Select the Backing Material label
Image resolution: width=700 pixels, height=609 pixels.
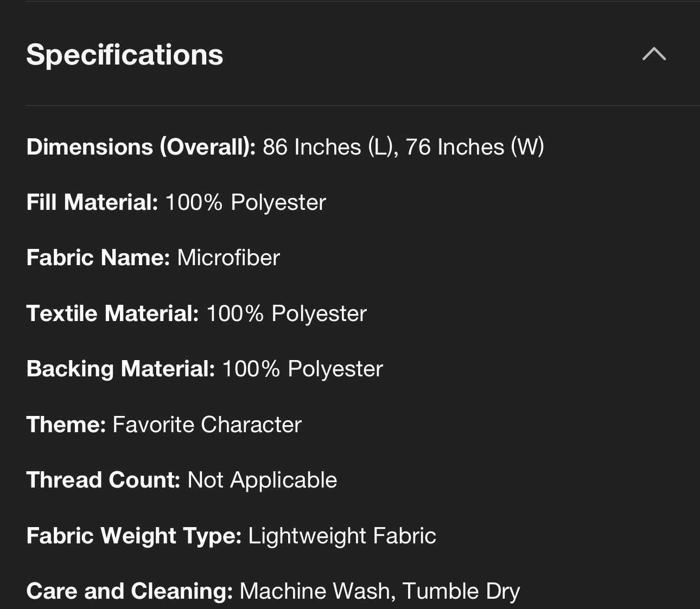coord(120,369)
